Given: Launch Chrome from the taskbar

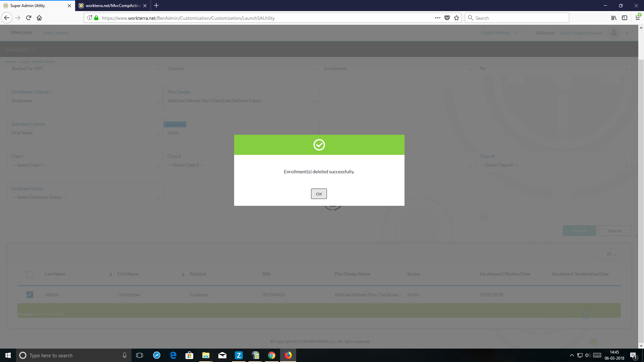Looking at the screenshot, I should (x=272, y=355).
